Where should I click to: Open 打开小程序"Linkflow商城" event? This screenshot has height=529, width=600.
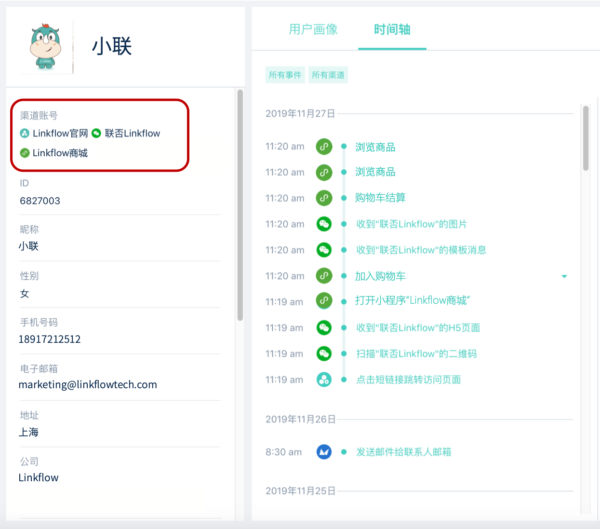click(x=412, y=300)
